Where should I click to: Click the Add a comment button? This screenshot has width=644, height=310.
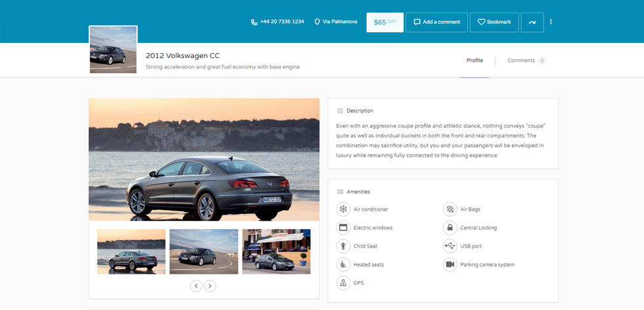pos(436,22)
